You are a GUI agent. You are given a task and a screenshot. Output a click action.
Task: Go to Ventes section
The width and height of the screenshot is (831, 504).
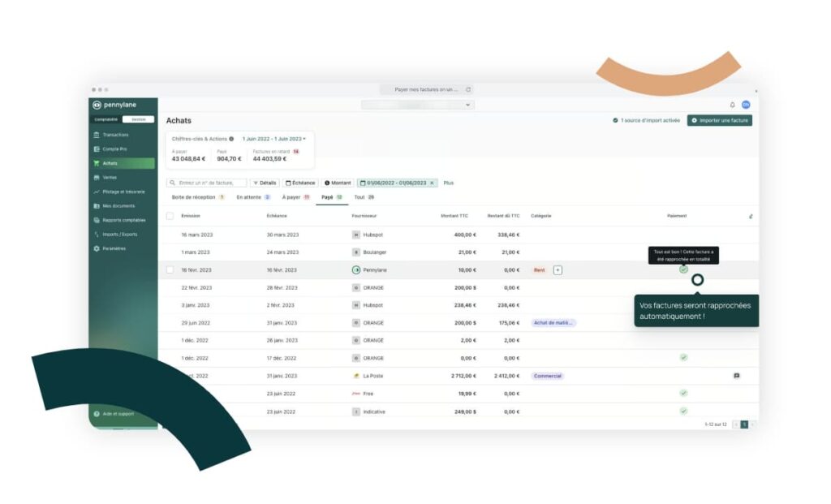coord(110,177)
